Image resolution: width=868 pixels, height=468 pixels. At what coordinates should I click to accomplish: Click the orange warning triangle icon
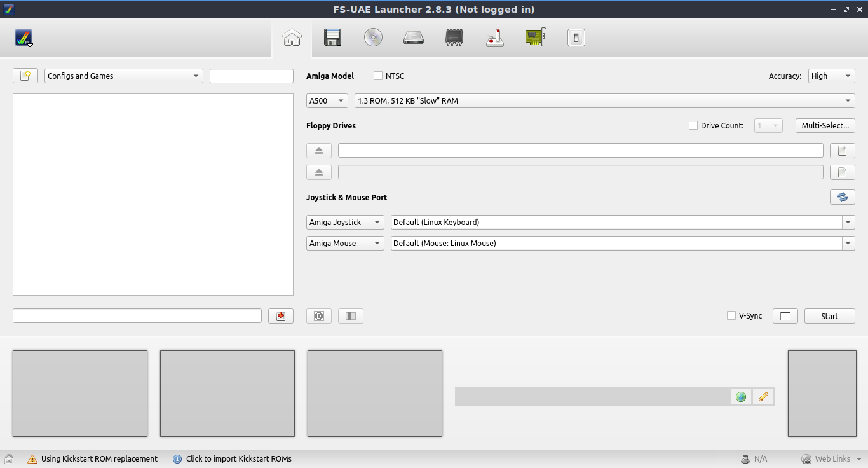click(32, 458)
